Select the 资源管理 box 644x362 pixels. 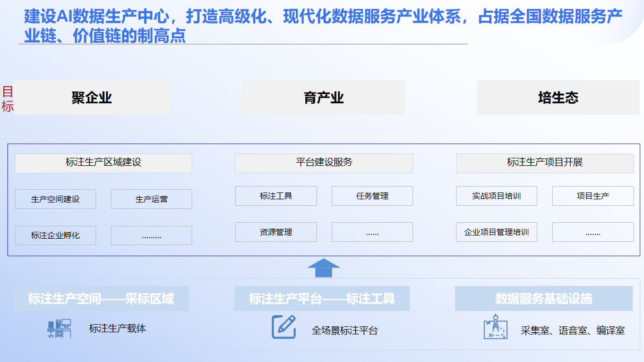click(x=276, y=232)
